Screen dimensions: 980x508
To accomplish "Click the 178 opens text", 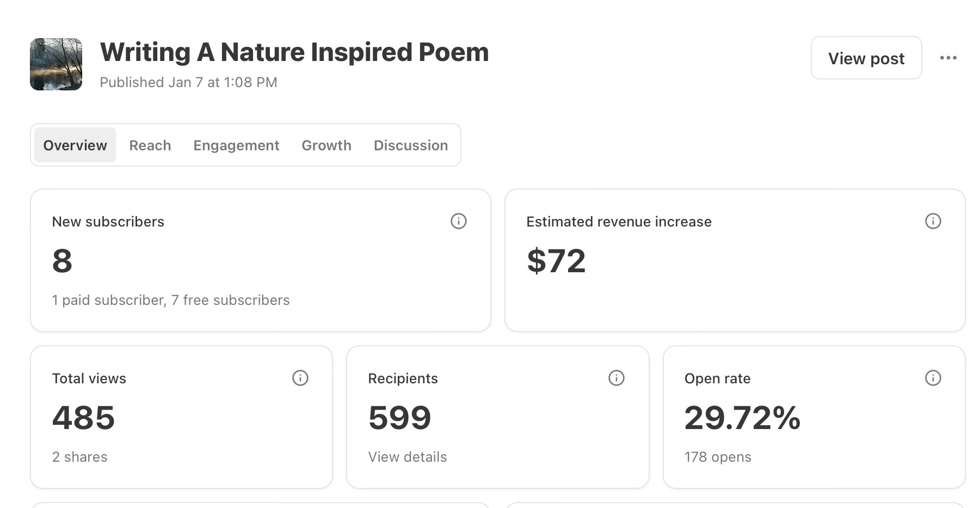I will tap(718, 457).
